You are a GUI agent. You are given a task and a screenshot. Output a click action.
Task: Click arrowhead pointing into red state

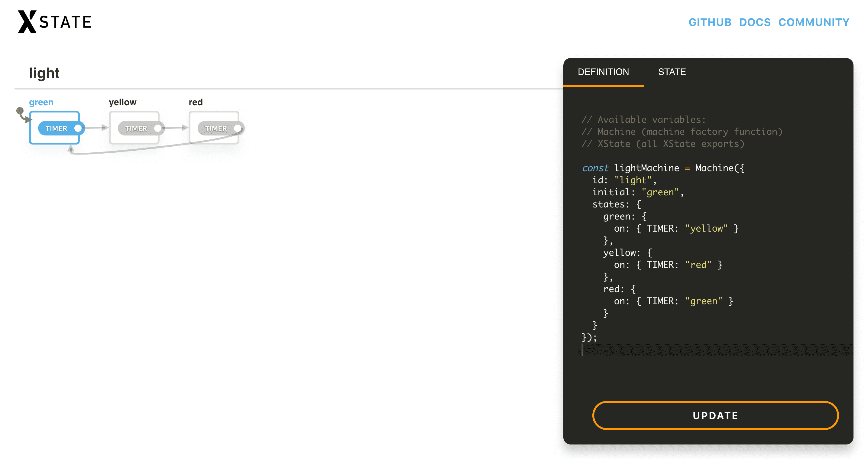[184, 127]
